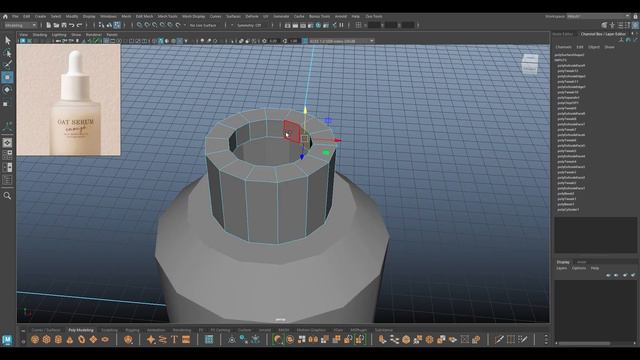Open the Workspace selector dropdown
This screenshot has width=640, height=360.
(x=598, y=16)
